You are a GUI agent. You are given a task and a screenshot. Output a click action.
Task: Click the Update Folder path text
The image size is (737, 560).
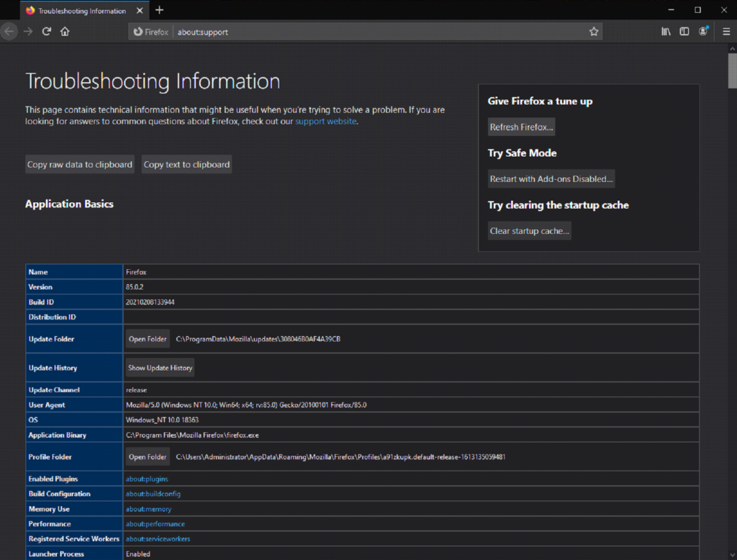pos(258,339)
